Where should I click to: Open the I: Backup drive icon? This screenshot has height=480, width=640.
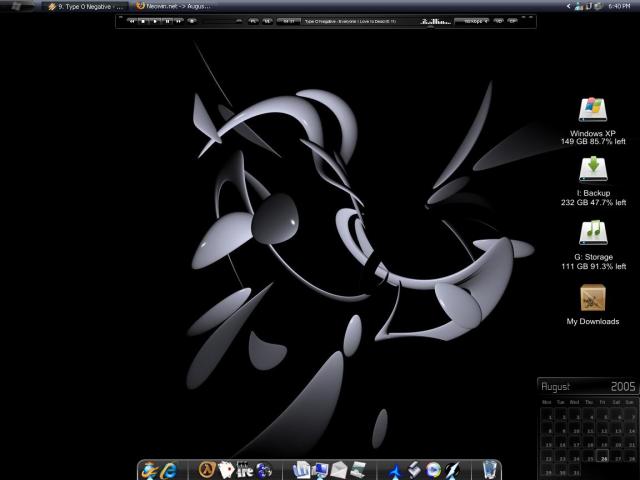pyautogui.click(x=593, y=169)
